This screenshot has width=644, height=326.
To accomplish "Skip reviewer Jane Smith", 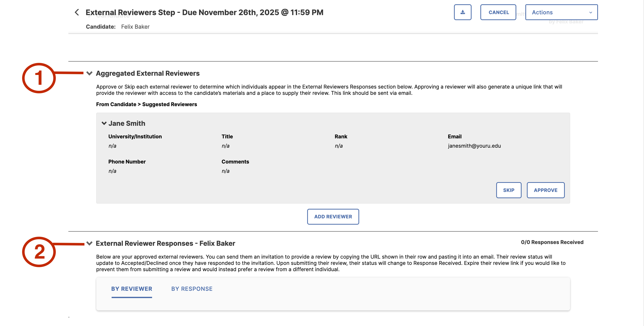I will (509, 190).
